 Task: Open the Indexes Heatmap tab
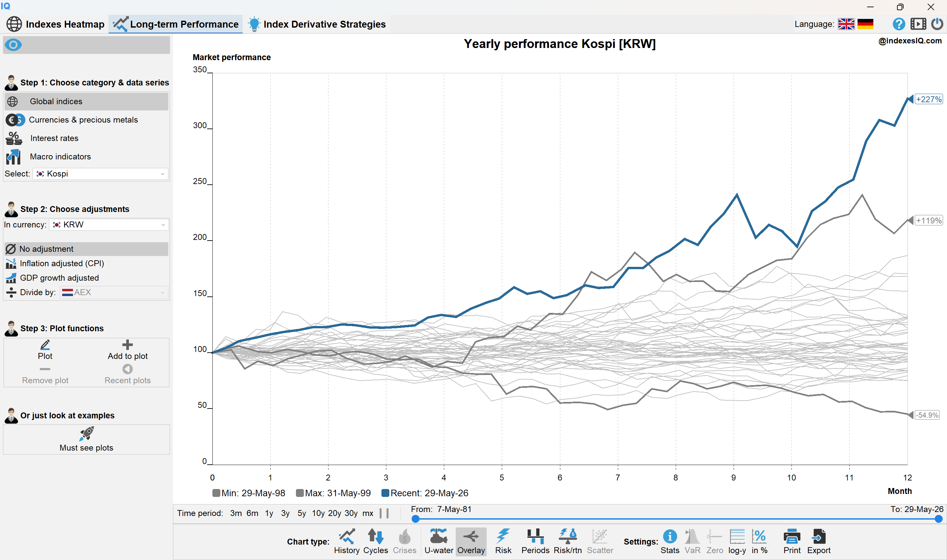(x=56, y=24)
